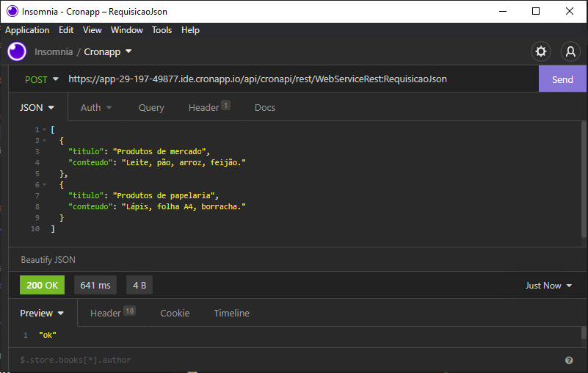The height and width of the screenshot is (373, 588).
Task: Open the Tools menu
Action: coord(161,30)
